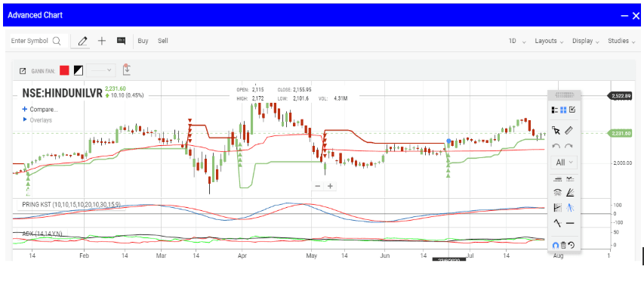
Task: Select the pencil draw tool
Action: pyautogui.click(x=82, y=41)
